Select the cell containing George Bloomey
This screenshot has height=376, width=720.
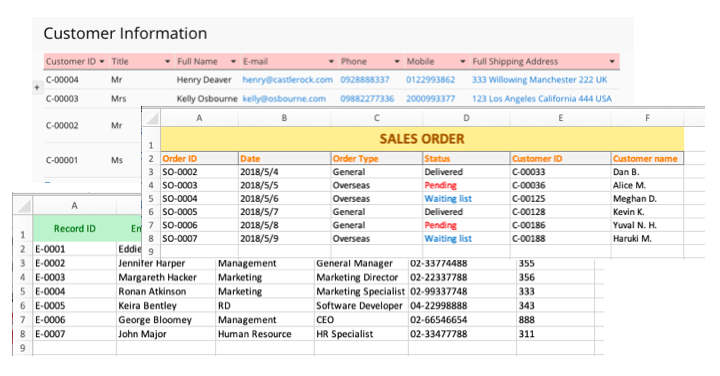[166, 320]
